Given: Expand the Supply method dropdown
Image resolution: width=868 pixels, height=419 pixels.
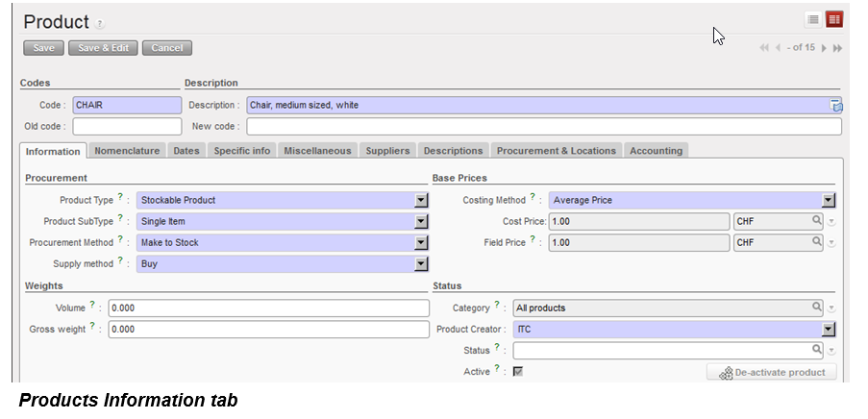Looking at the screenshot, I should click(420, 263).
